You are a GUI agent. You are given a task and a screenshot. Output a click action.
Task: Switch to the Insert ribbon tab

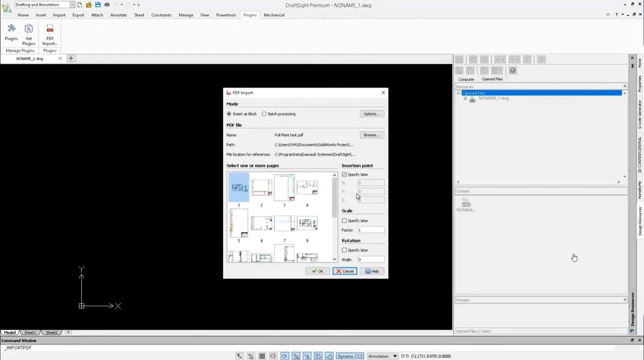pyautogui.click(x=41, y=15)
